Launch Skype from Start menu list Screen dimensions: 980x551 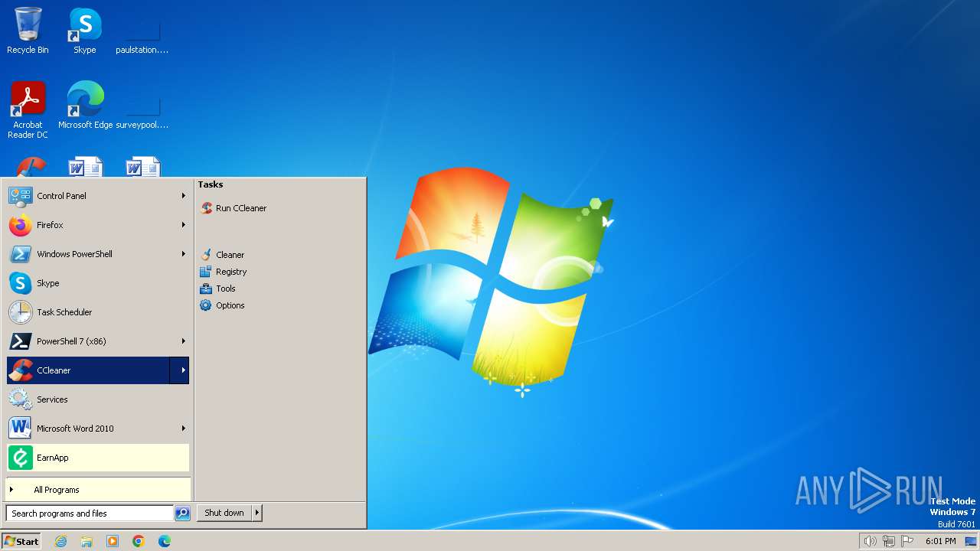coord(97,283)
